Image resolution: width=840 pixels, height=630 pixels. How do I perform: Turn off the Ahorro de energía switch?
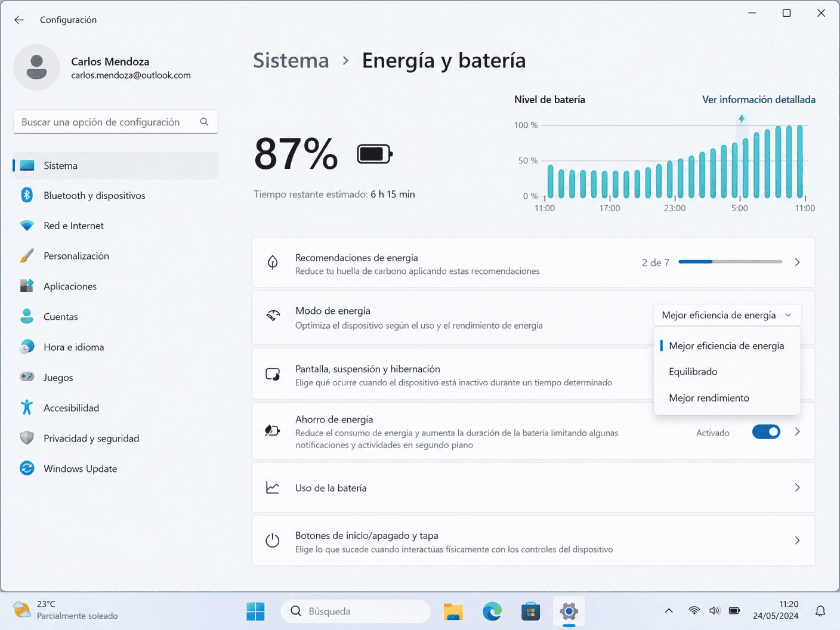tap(766, 432)
